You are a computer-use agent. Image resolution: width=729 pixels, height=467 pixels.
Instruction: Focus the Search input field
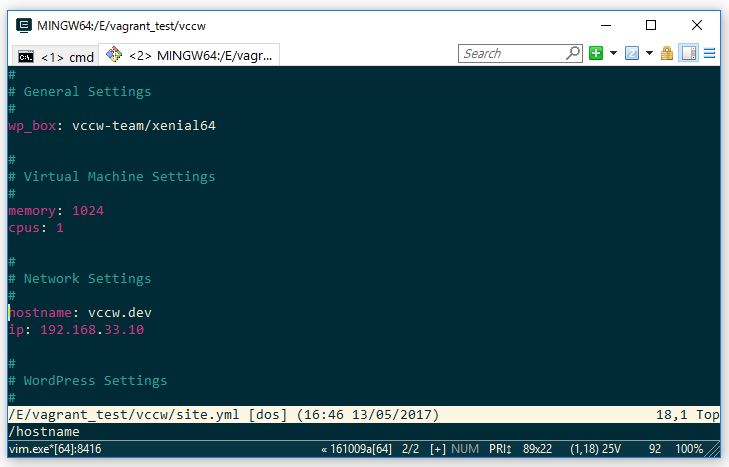(x=512, y=53)
